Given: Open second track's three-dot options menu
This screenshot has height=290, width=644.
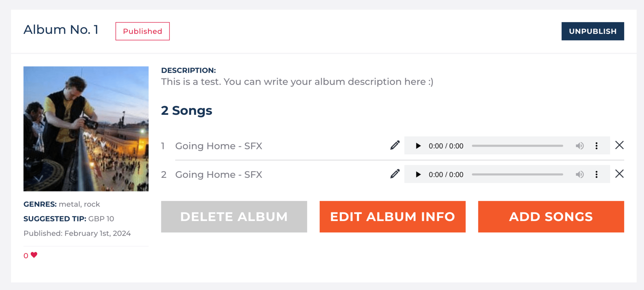Looking at the screenshot, I should click(596, 174).
